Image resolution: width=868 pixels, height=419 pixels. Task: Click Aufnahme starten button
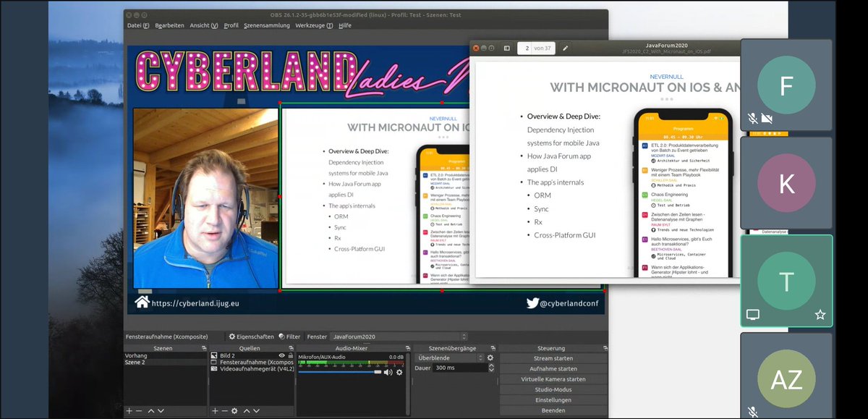553,368
